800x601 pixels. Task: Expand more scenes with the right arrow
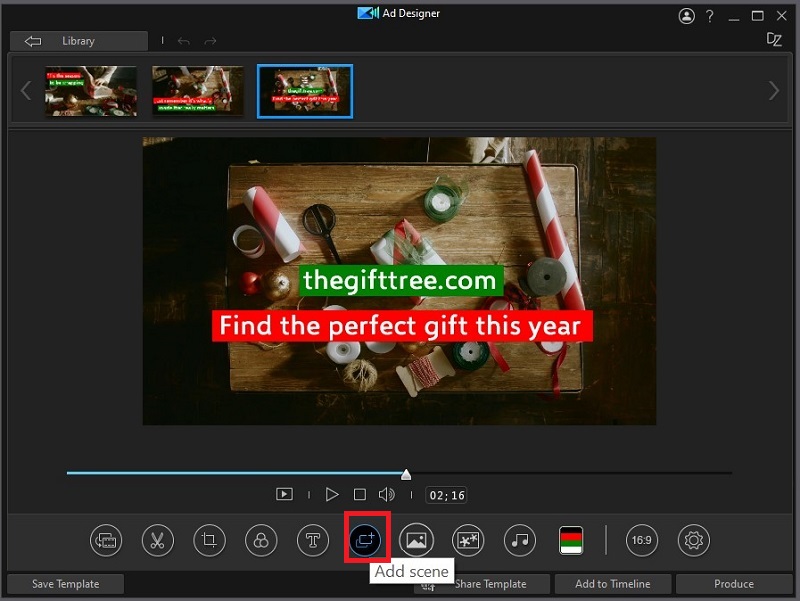tap(772, 90)
